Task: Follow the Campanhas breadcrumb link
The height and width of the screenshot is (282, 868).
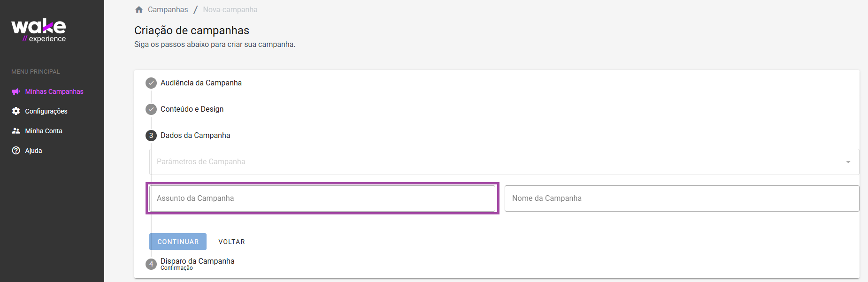Action: pyautogui.click(x=168, y=9)
